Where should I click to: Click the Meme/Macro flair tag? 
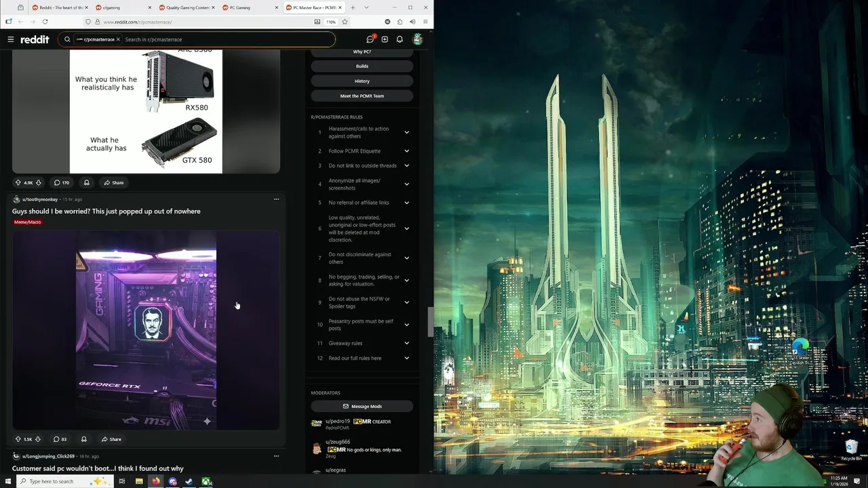(28, 222)
